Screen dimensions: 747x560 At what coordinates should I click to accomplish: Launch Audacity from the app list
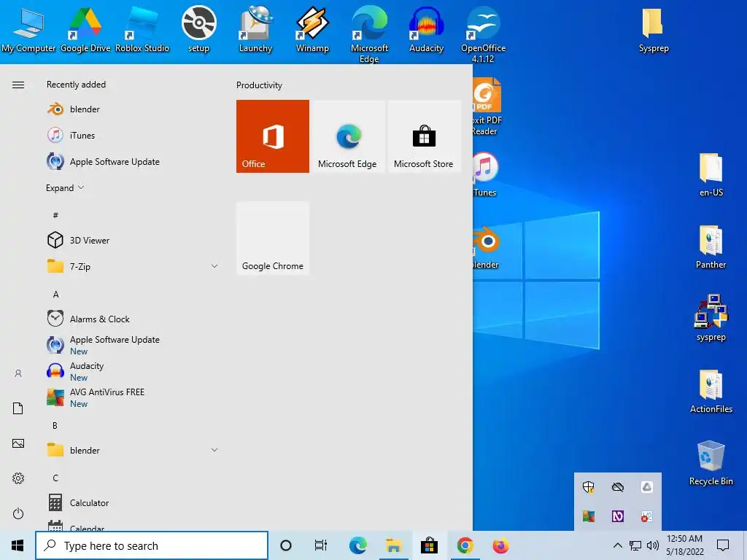click(131, 371)
